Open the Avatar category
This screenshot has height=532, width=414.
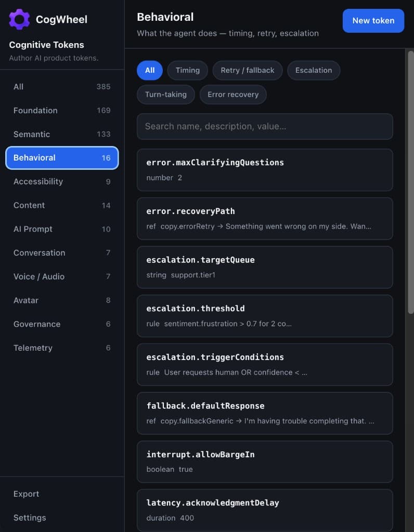[x=62, y=300]
